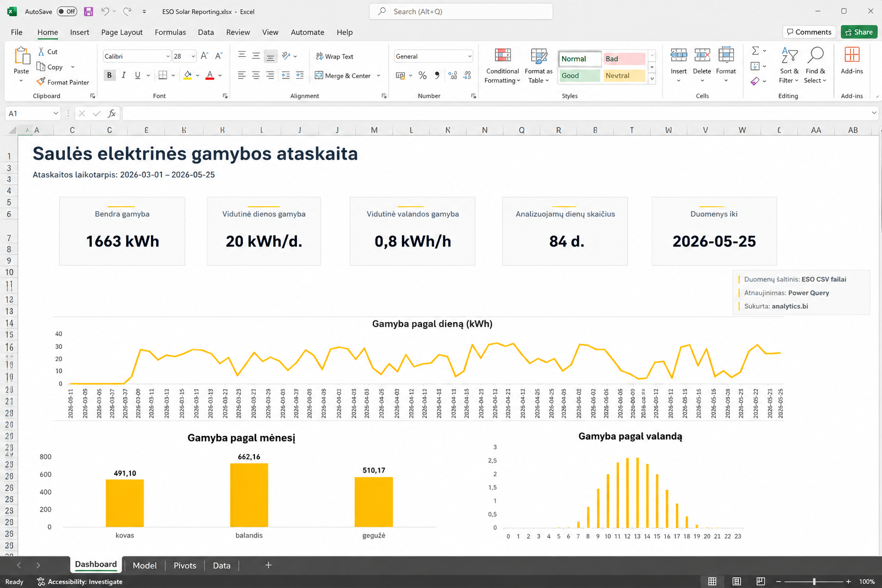
Task: Open Conditional Formatting menu
Action: click(502, 65)
